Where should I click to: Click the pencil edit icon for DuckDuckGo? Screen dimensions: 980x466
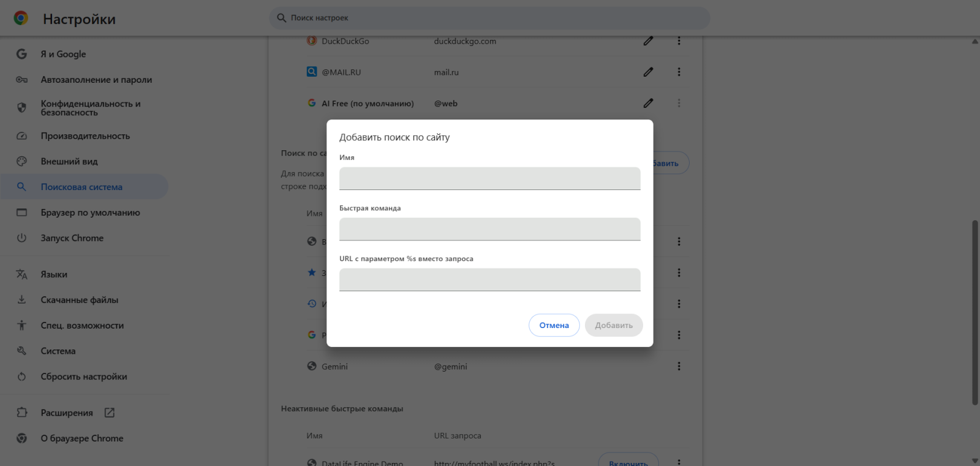[648, 41]
